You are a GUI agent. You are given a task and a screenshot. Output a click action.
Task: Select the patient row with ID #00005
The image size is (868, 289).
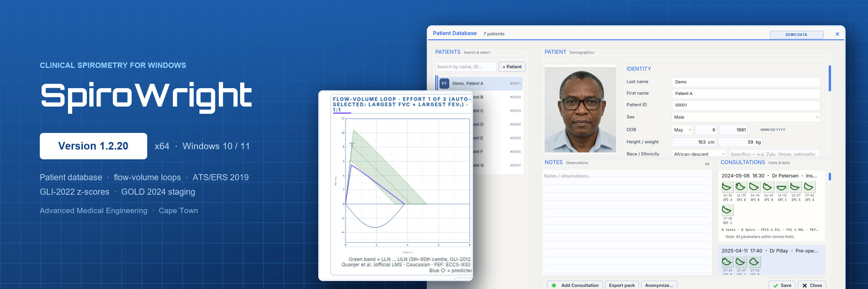(498, 138)
